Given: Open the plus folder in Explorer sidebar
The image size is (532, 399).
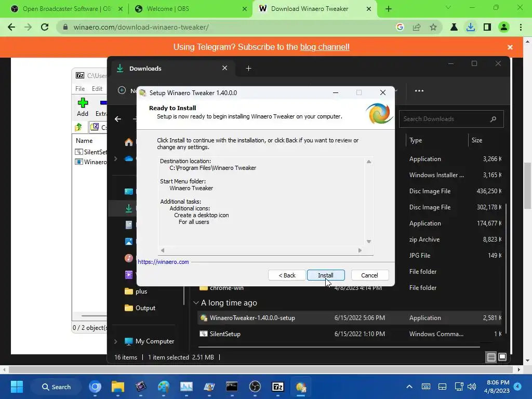Looking at the screenshot, I should point(141,291).
